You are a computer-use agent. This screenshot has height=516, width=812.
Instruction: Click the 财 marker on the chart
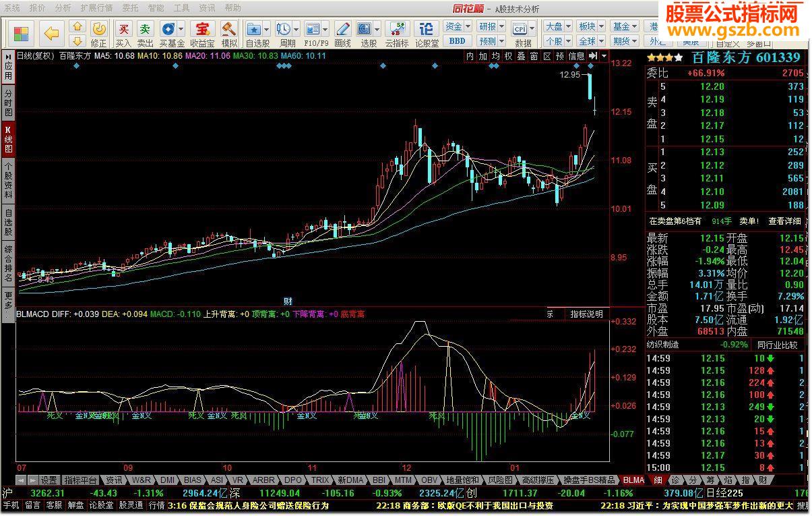288,301
